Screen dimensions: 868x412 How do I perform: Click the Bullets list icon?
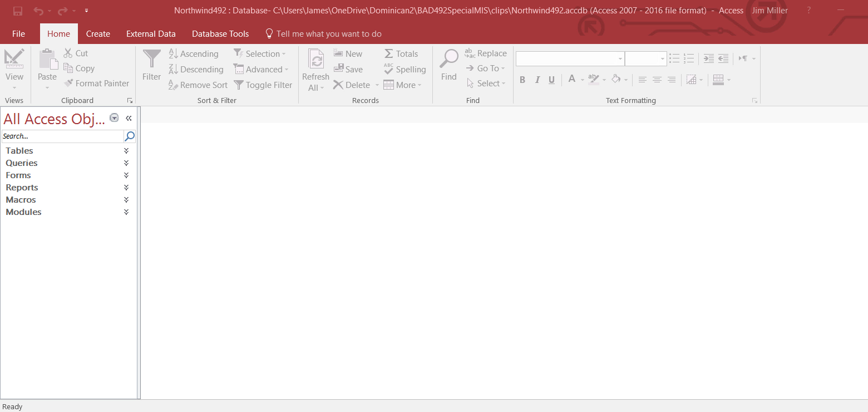(674, 58)
